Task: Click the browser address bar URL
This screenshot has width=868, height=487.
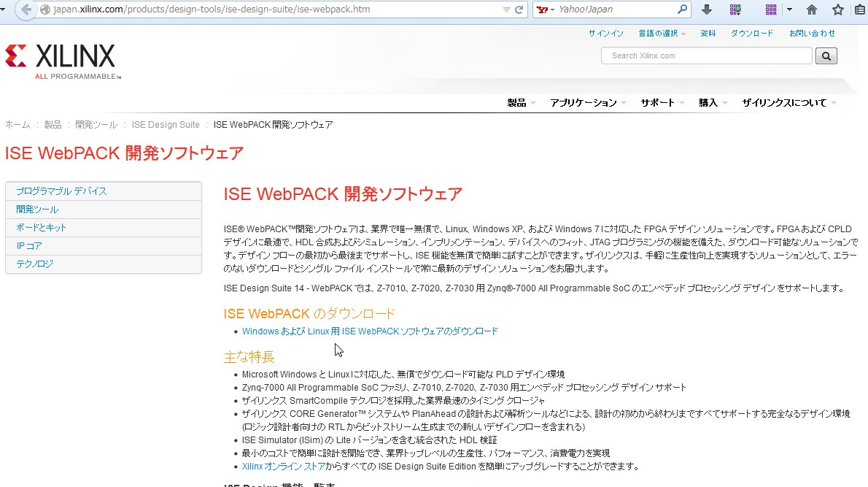Action: pos(212,9)
